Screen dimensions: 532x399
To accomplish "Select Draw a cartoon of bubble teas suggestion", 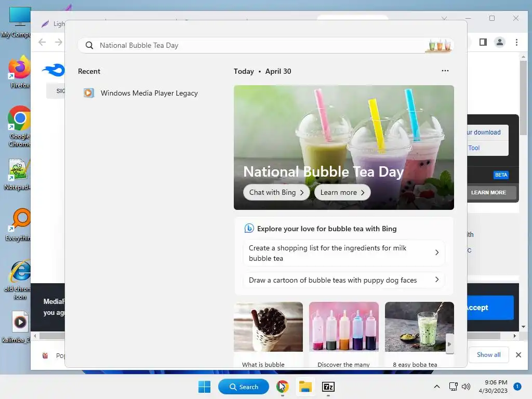I will (344, 280).
